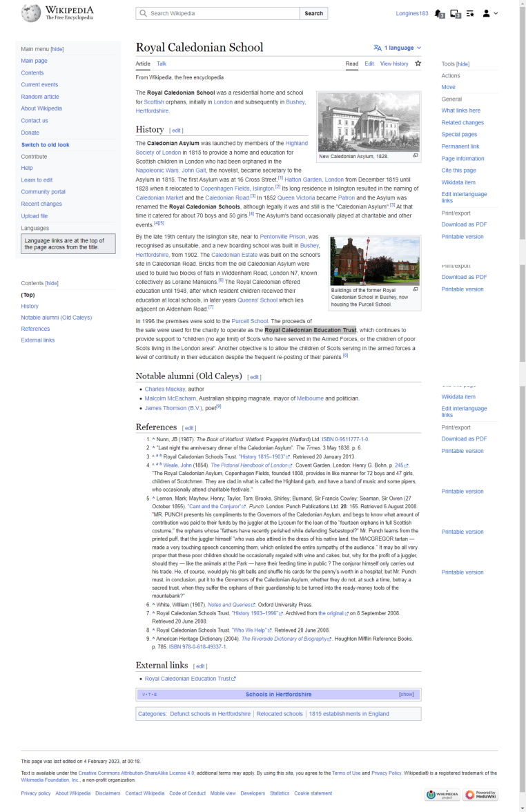Show the Schools in Hertfordshire navbox
Screen dimensions: 526x812
coord(407,695)
